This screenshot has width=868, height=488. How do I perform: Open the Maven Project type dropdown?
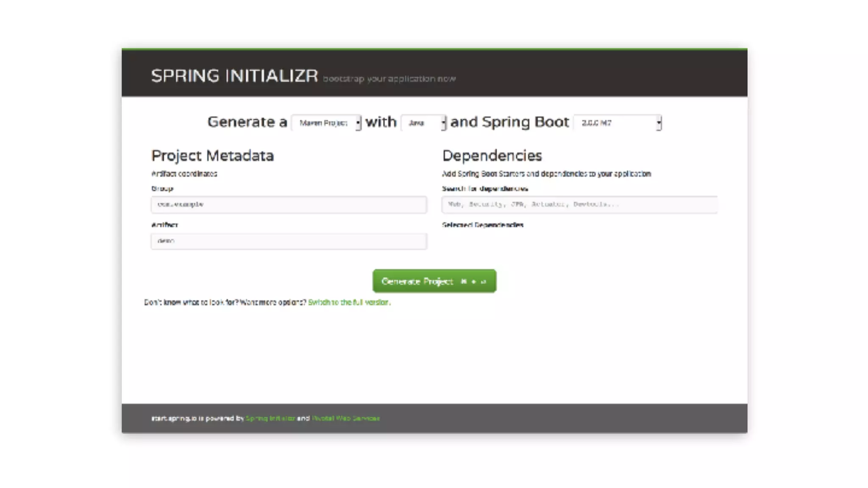(326, 123)
